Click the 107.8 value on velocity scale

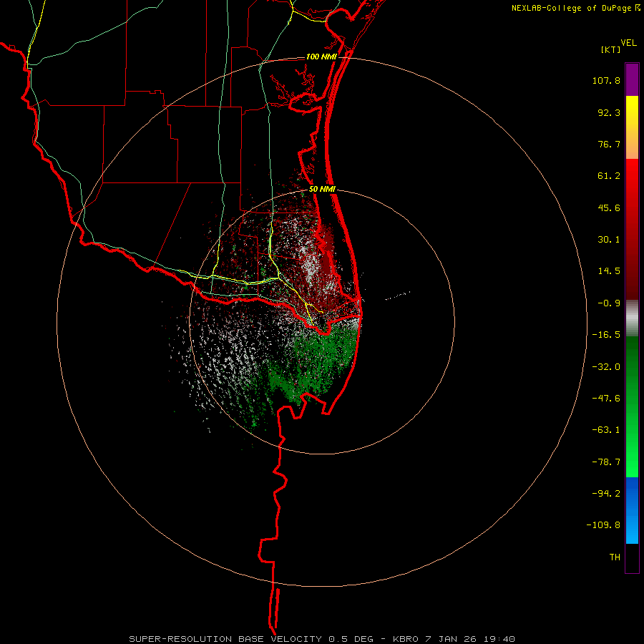point(606,80)
